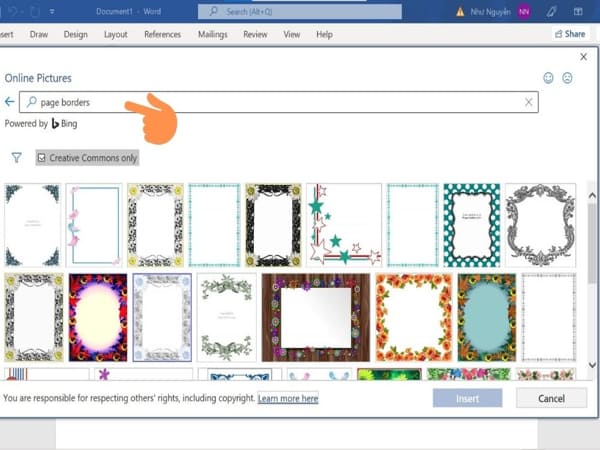Click the Insert button
600x450 pixels.
[467, 398]
